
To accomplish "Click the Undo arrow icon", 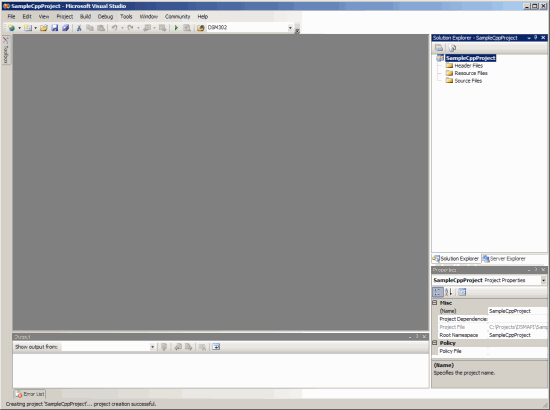I will [114, 28].
